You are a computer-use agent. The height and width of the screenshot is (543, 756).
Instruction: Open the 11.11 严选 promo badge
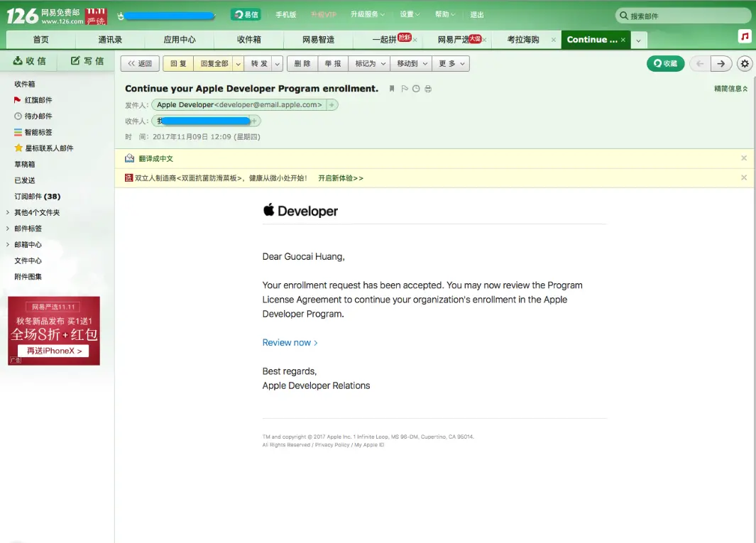pyautogui.click(x=96, y=16)
